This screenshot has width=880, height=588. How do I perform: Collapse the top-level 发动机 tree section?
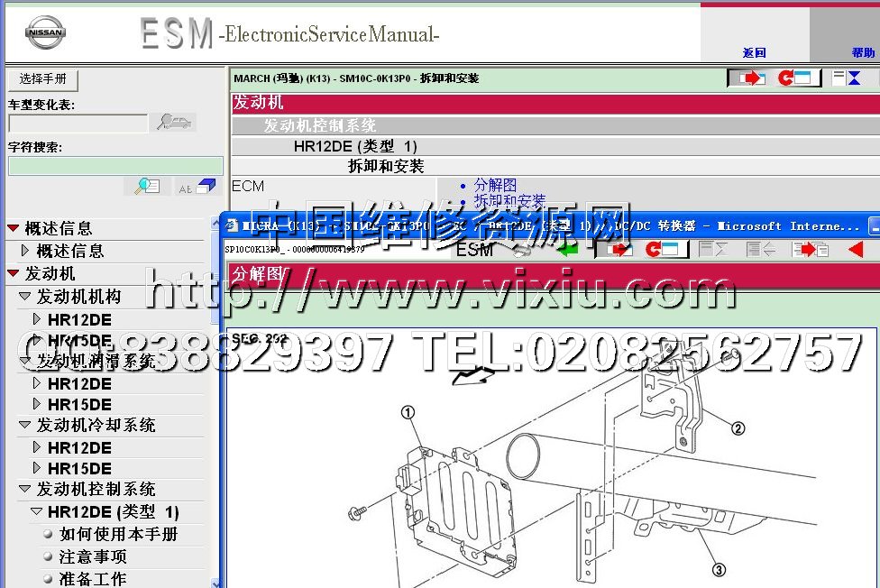(x=14, y=273)
